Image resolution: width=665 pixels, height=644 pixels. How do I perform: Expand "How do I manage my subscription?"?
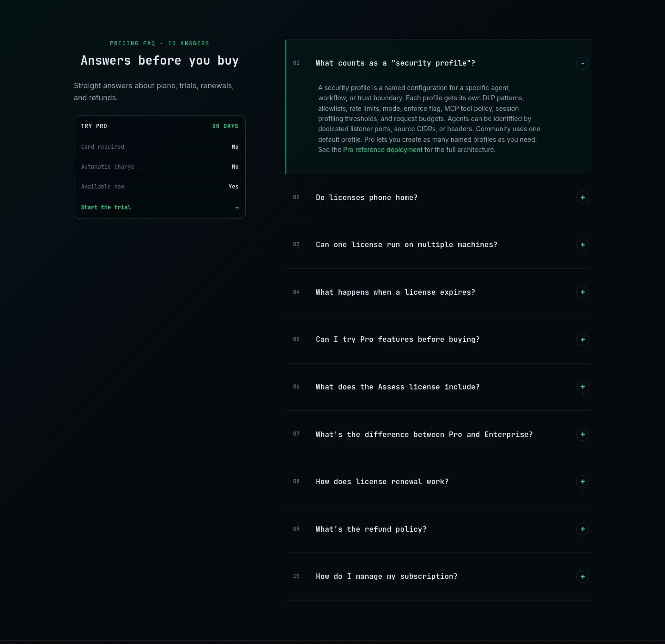click(438, 577)
